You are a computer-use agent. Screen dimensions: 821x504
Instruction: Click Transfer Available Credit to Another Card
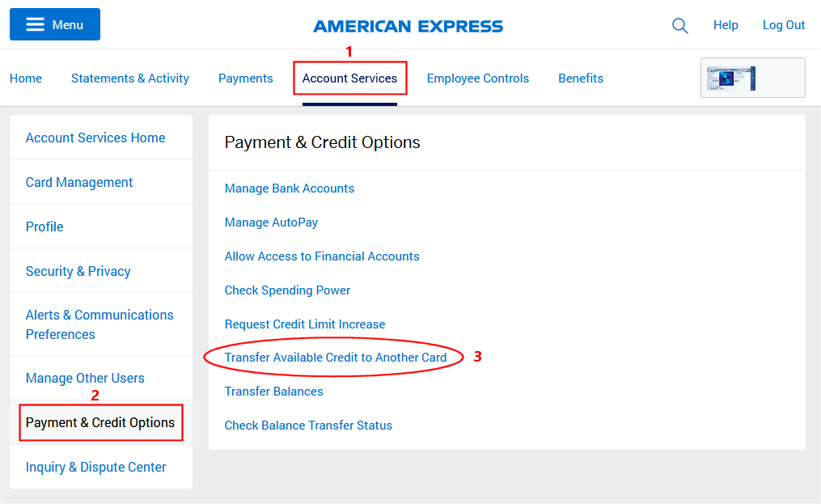pyautogui.click(x=336, y=358)
